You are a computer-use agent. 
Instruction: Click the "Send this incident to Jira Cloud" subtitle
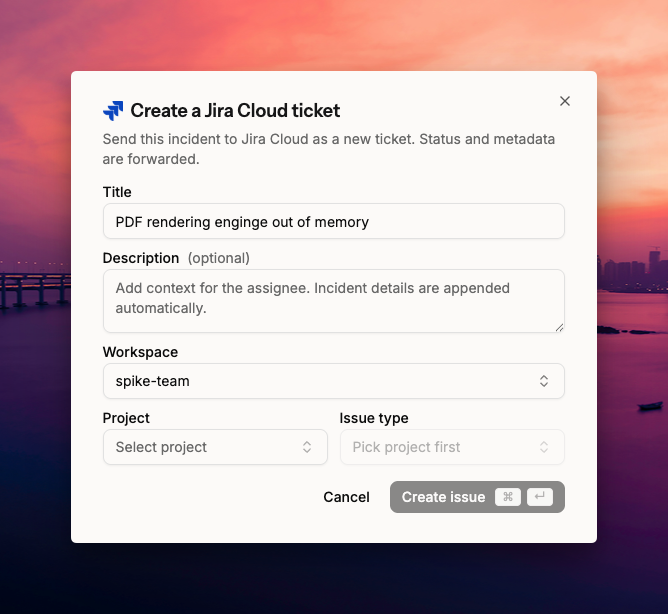(328, 149)
